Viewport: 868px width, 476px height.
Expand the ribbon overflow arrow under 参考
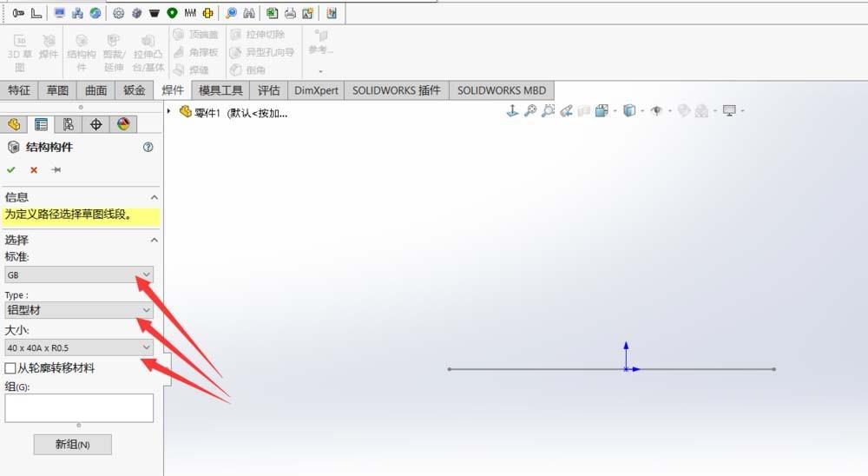click(320, 71)
